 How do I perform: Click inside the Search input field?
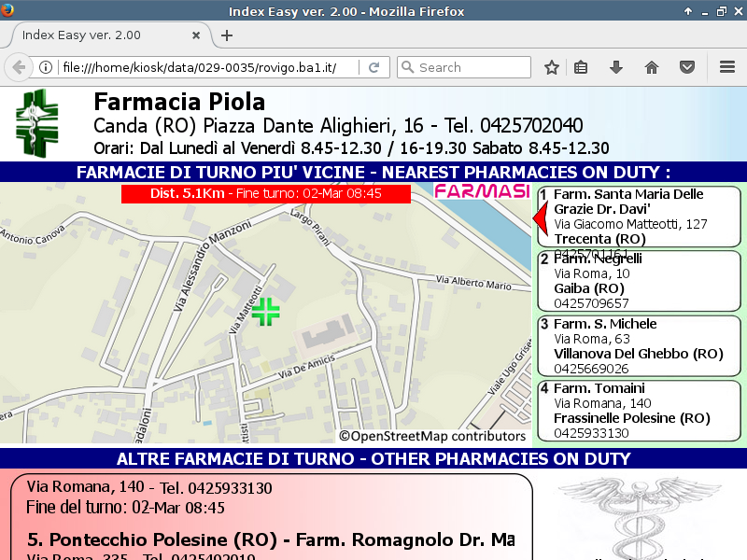[x=472, y=67]
